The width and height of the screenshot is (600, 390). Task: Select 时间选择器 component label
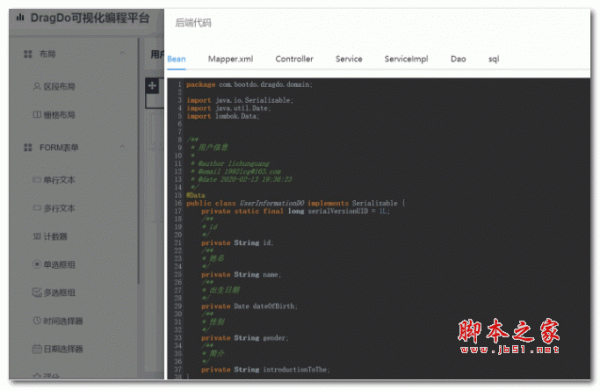click(63, 321)
